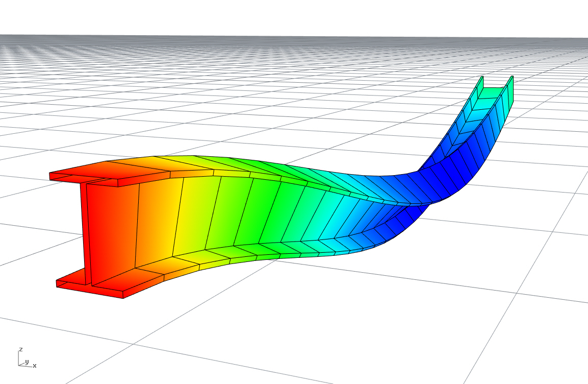Screen dimensions: 588x384
Task: Click the green segment of the beam web
Action: pos(255,214)
